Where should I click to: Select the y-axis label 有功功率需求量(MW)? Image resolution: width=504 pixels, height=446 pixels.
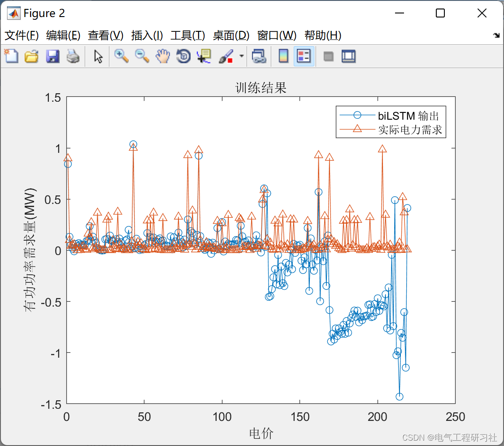30,250
